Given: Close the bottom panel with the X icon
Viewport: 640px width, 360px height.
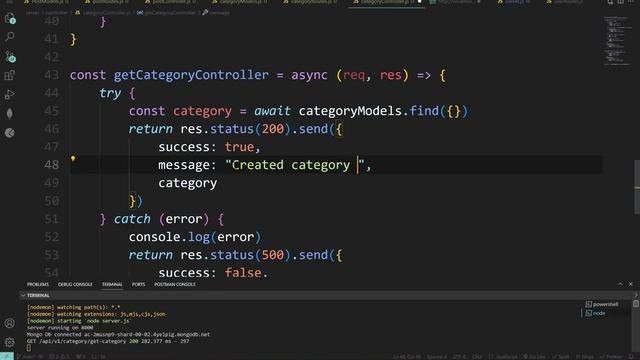Looking at the screenshot, I should click(631, 284).
